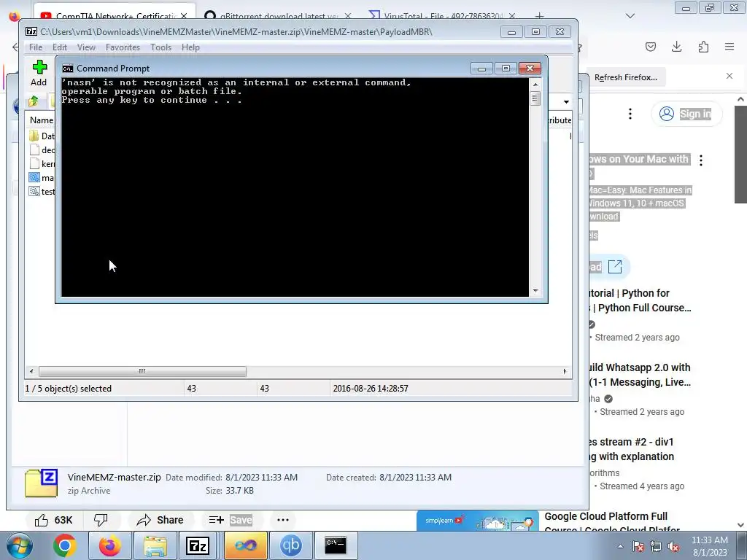Open the Firefox downloads arrow icon
Image resolution: width=747 pixels, height=560 pixels.
pyautogui.click(x=676, y=46)
